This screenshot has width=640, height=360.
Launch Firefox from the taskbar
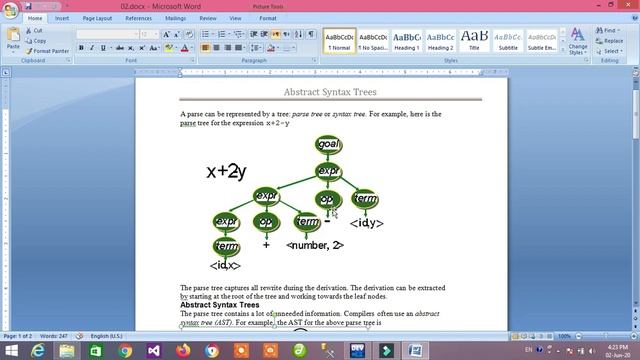tap(183, 351)
